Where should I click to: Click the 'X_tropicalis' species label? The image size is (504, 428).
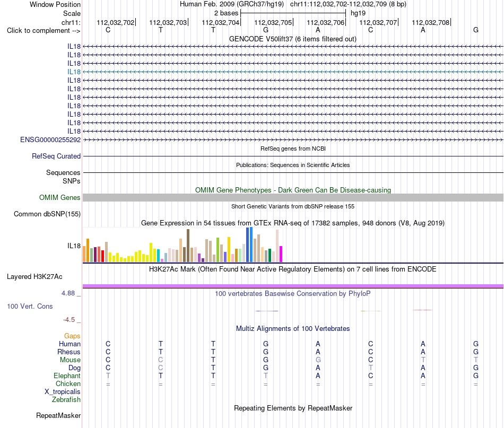click(63, 392)
